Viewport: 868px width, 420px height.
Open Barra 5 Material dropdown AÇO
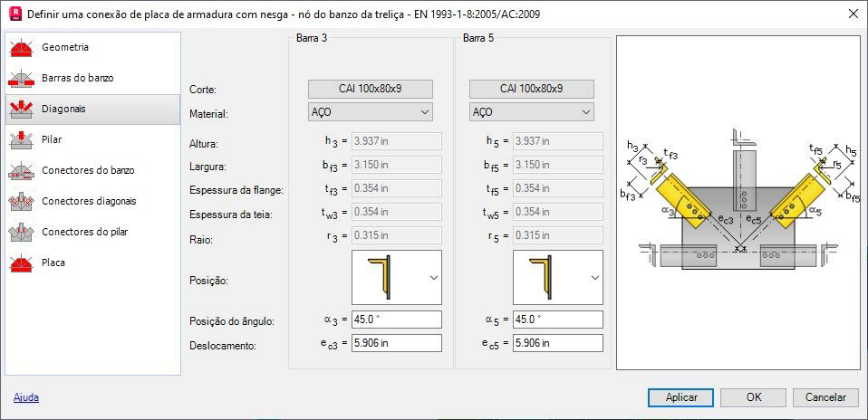tap(532, 111)
